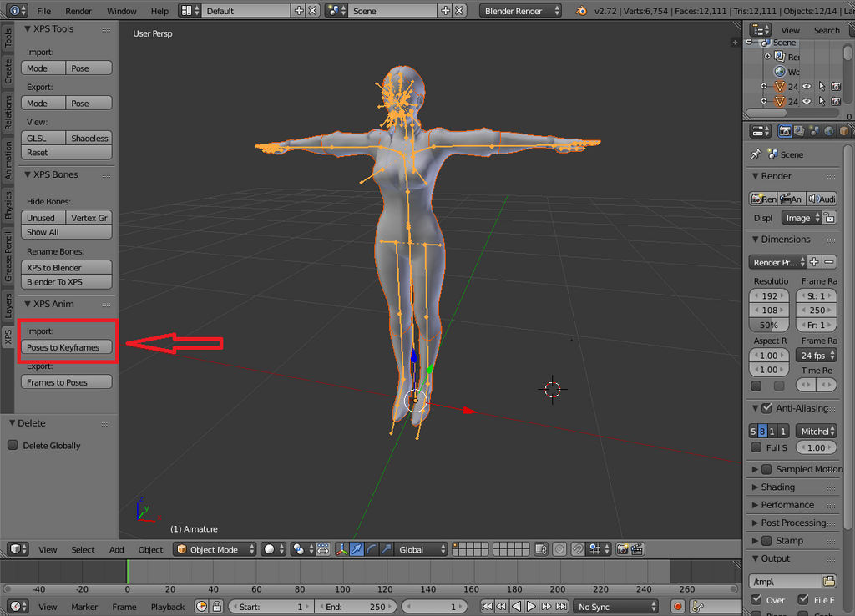Toggle proportional editing circle icon

pyautogui.click(x=559, y=549)
